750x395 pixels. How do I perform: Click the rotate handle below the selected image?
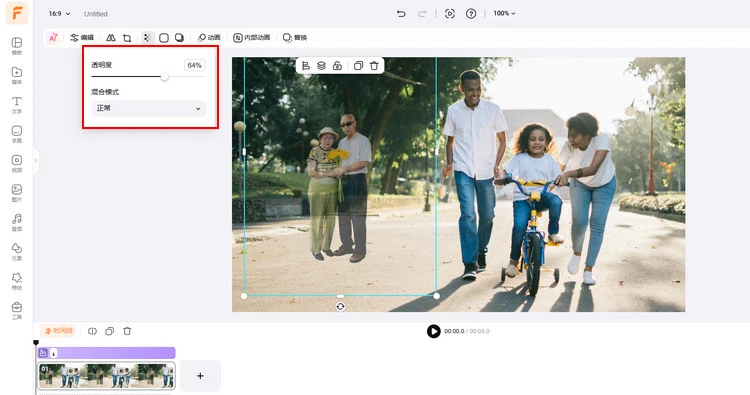340,307
